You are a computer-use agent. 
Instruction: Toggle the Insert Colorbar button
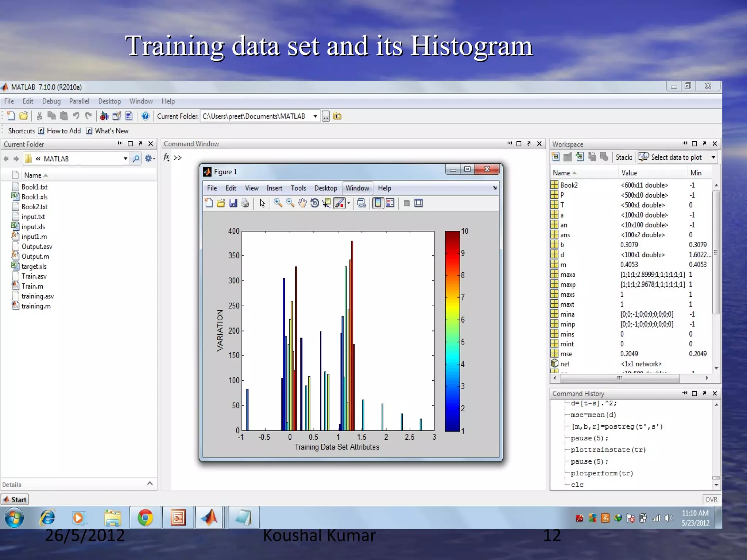pyautogui.click(x=378, y=203)
